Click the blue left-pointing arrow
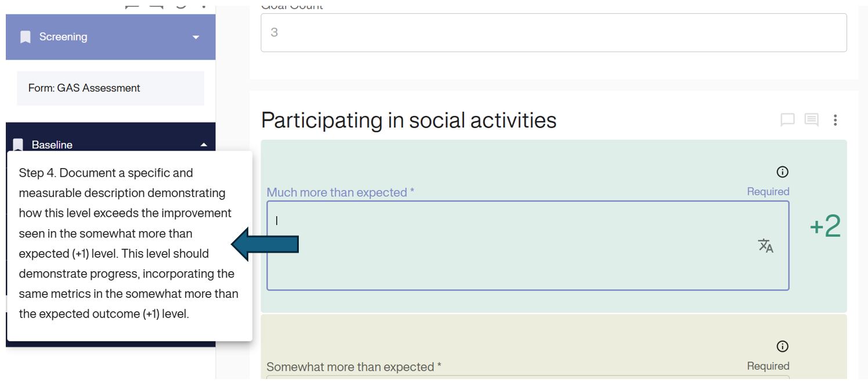868x390 pixels. (265, 245)
